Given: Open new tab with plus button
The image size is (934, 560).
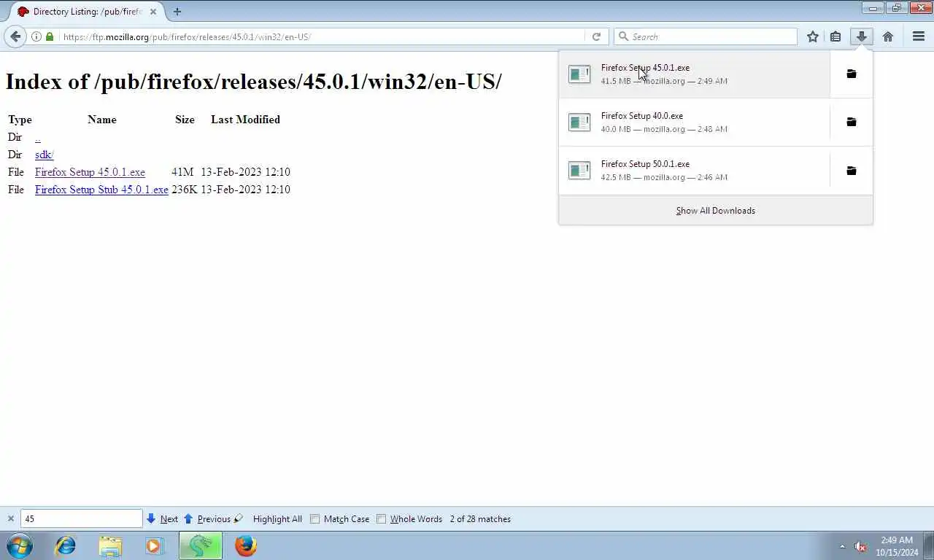Looking at the screenshot, I should (177, 12).
